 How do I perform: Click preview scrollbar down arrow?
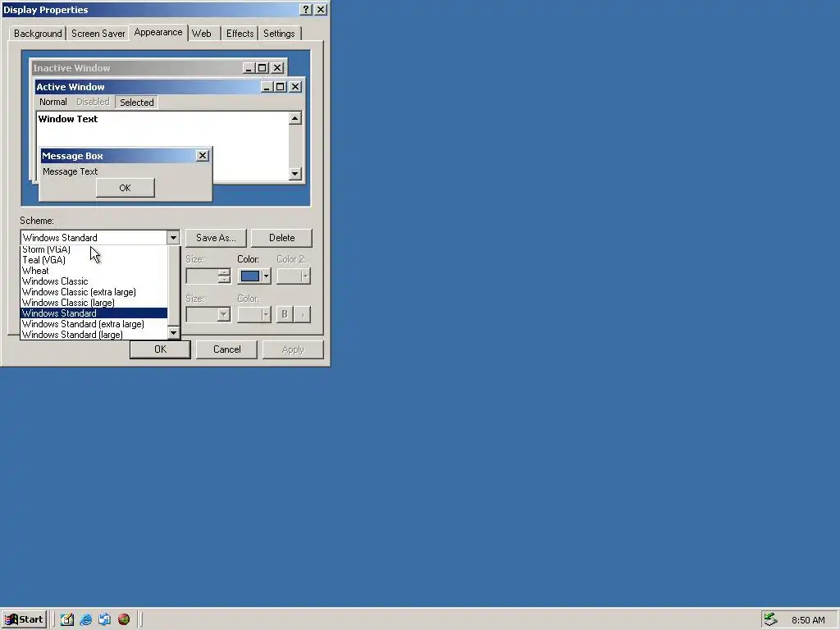point(294,174)
